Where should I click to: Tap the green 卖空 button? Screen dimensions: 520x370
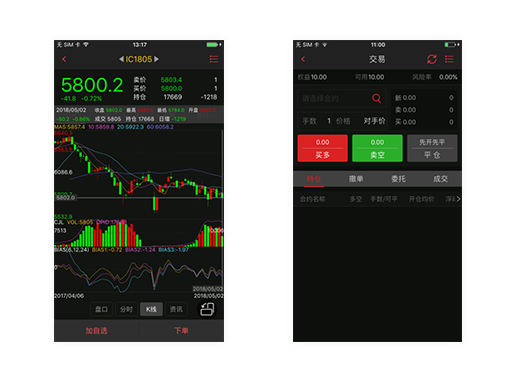[377, 148]
